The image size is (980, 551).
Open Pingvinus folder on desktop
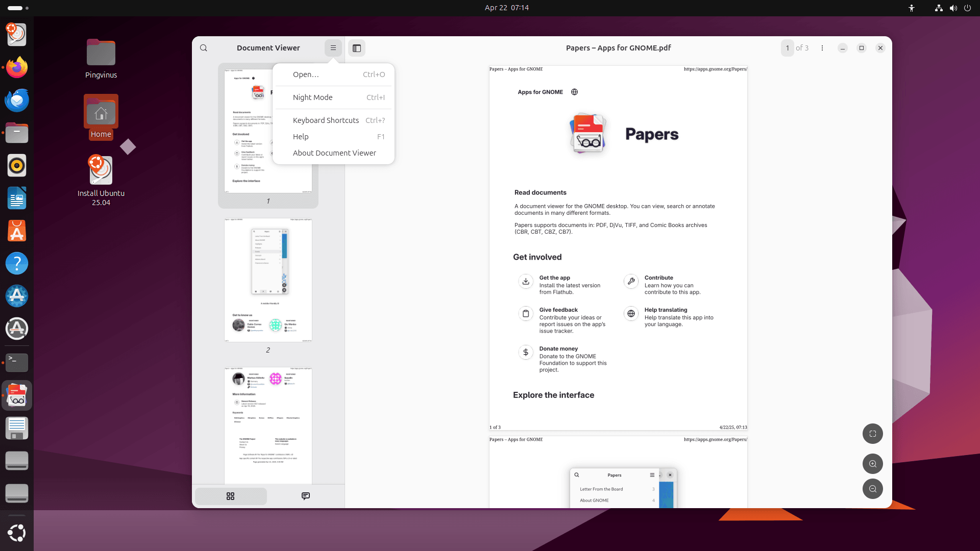pos(101,59)
